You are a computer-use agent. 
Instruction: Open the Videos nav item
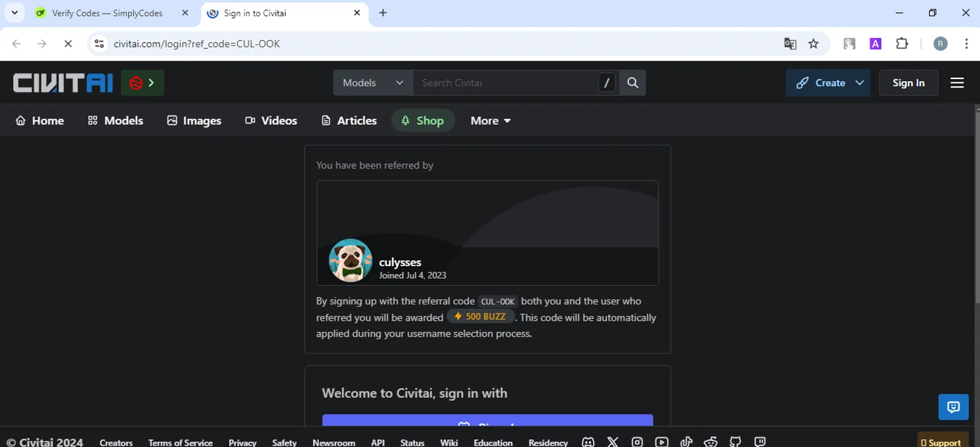pyautogui.click(x=271, y=121)
